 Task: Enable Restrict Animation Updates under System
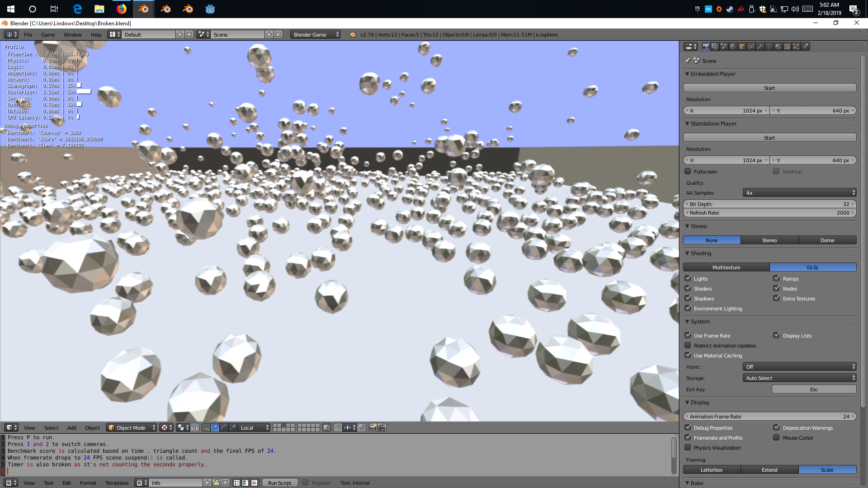click(x=688, y=345)
